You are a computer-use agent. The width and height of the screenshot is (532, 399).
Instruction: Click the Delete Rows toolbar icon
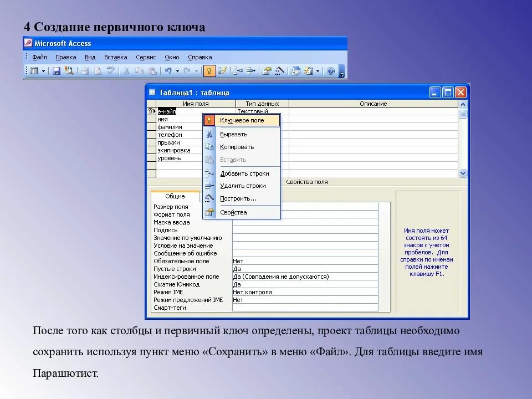[250, 71]
